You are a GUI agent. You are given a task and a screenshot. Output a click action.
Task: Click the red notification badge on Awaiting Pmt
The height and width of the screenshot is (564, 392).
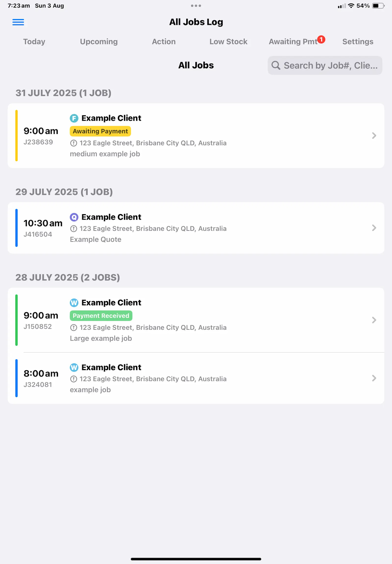[x=321, y=39]
